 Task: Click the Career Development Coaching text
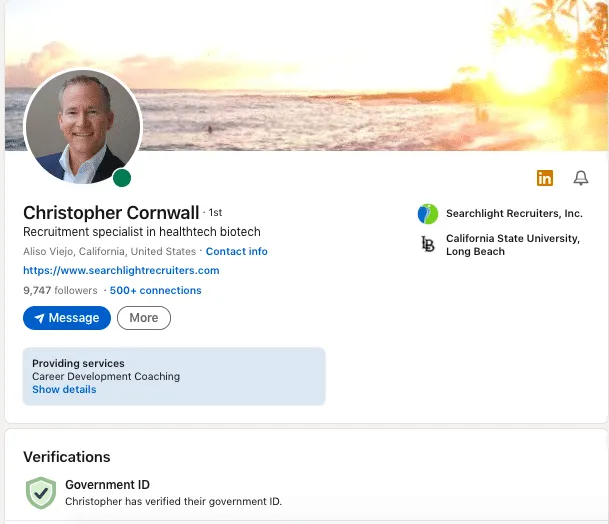click(x=106, y=376)
